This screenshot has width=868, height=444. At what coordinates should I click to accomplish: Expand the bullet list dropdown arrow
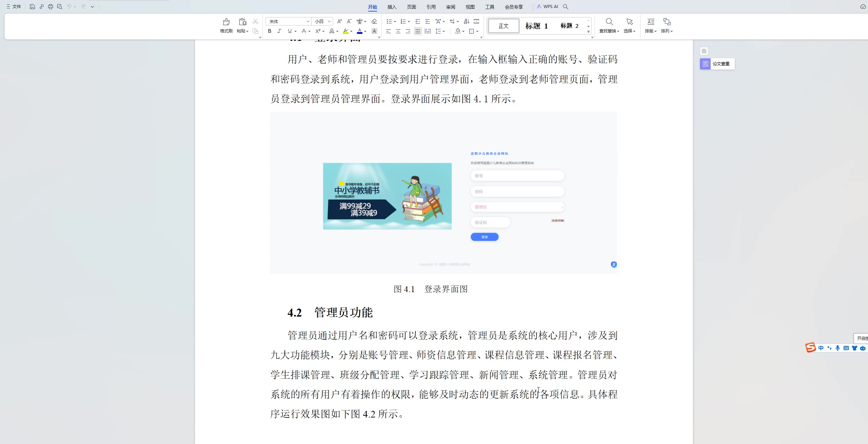[x=395, y=22]
